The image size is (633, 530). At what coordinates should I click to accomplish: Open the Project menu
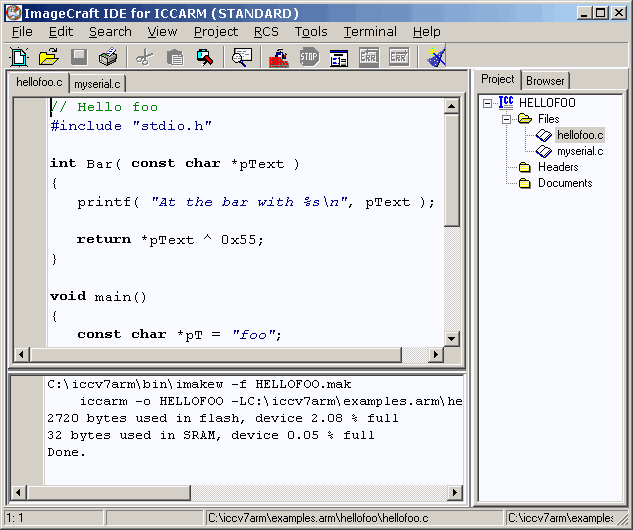coord(216,31)
